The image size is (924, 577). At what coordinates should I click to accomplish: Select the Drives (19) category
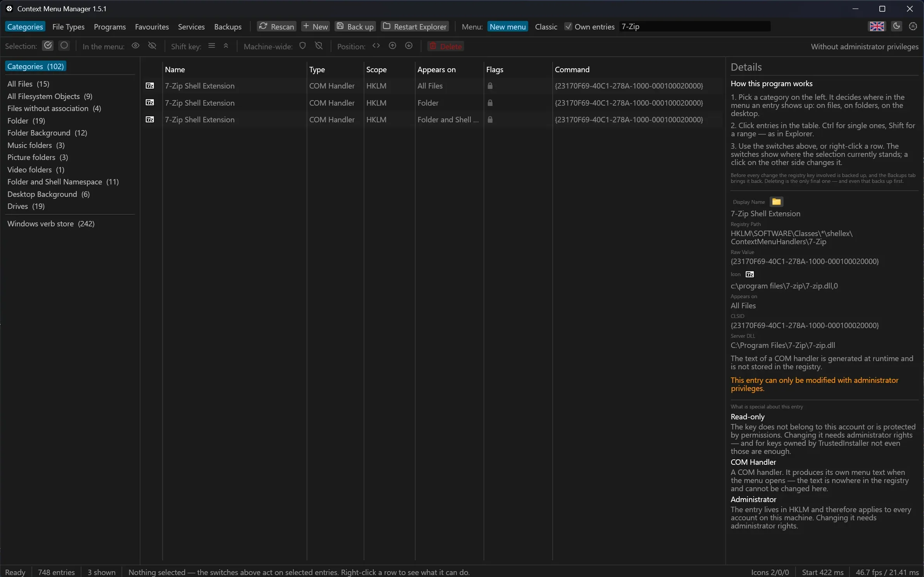click(26, 206)
